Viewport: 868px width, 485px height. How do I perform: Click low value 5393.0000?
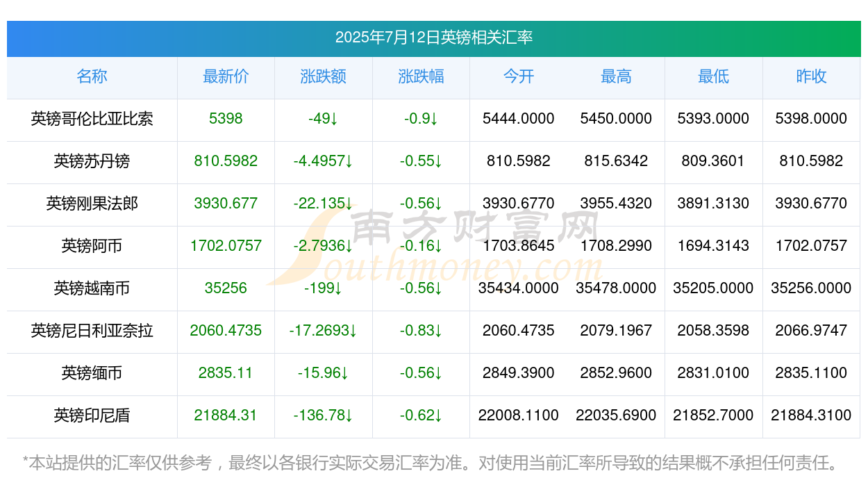click(x=714, y=119)
